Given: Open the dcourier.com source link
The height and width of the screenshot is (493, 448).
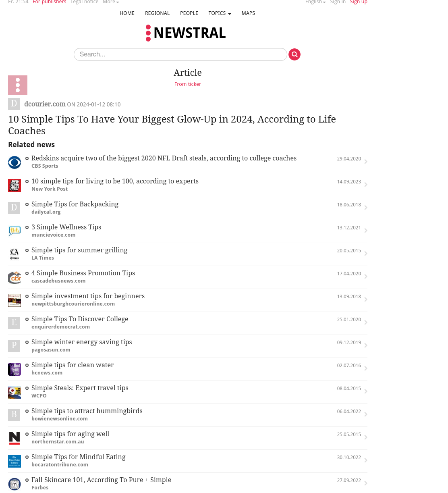Looking at the screenshot, I should click(x=45, y=104).
